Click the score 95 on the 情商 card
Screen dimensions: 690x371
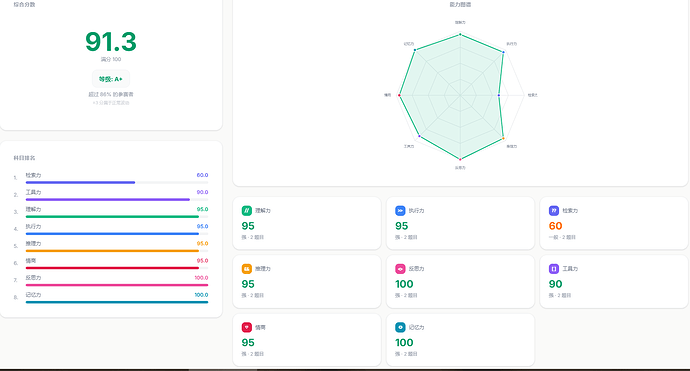(248, 342)
